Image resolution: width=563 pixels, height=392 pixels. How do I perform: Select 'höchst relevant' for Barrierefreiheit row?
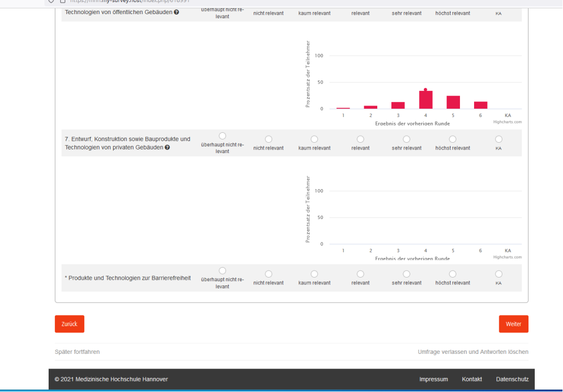click(x=453, y=274)
